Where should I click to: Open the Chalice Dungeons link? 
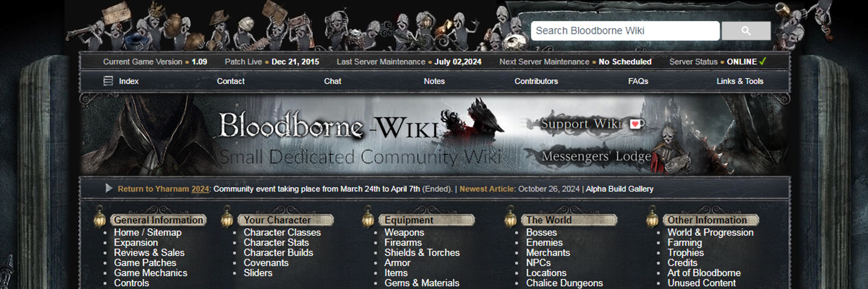pyautogui.click(x=564, y=283)
